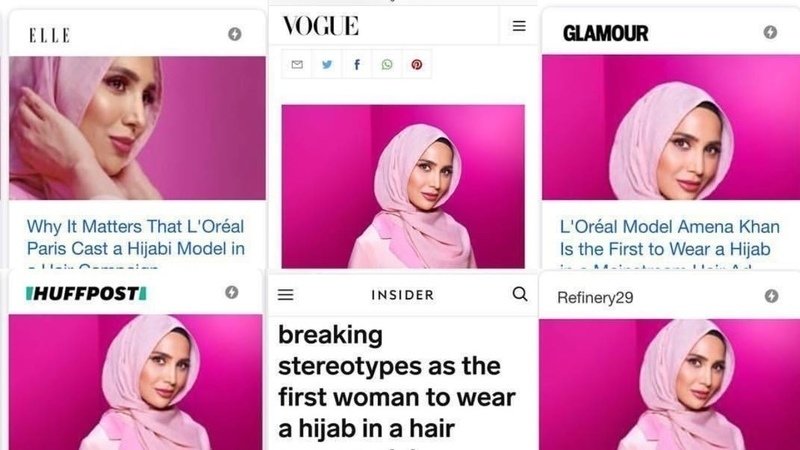
Task: Share the Vogue article via WhatsApp
Action: (387, 64)
